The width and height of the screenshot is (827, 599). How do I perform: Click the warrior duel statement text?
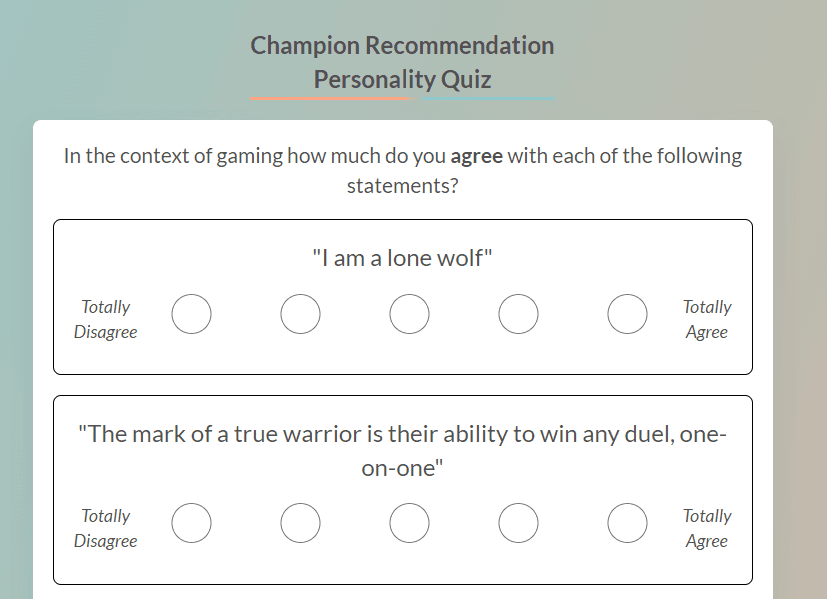pos(402,450)
